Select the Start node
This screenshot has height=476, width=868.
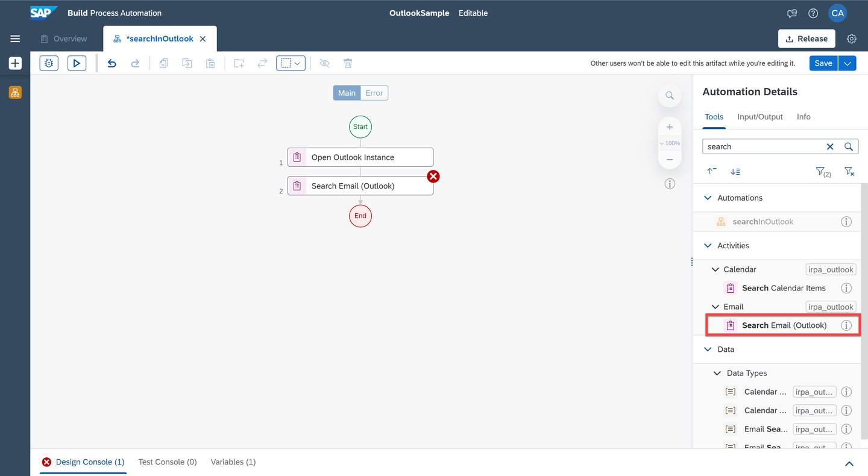pos(360,127)
